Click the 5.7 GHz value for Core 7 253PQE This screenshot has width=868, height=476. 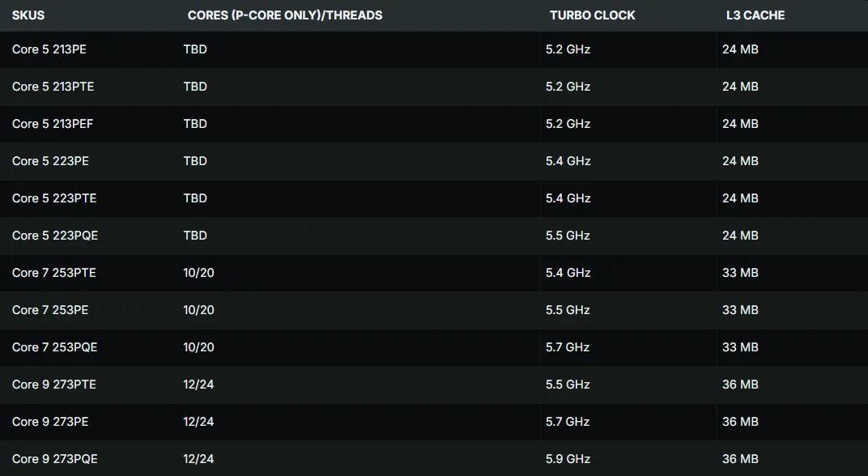pyautogui.click(x=568, y=347)
